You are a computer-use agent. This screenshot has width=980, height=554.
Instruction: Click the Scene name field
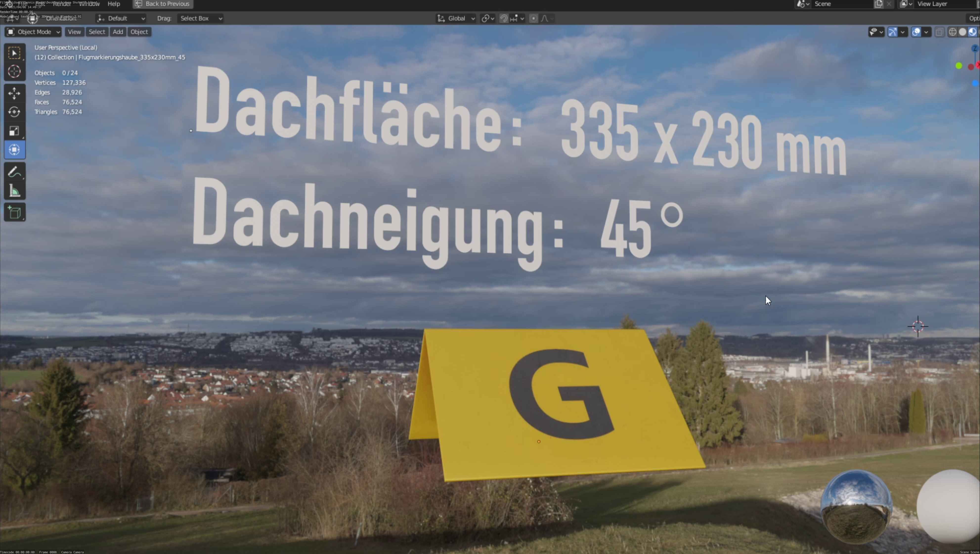(841, 4)
